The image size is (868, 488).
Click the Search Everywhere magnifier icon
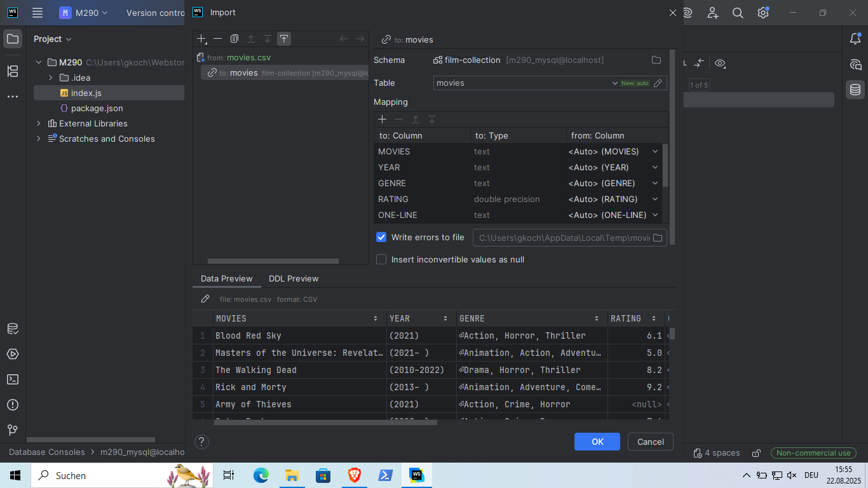[738, 13]
